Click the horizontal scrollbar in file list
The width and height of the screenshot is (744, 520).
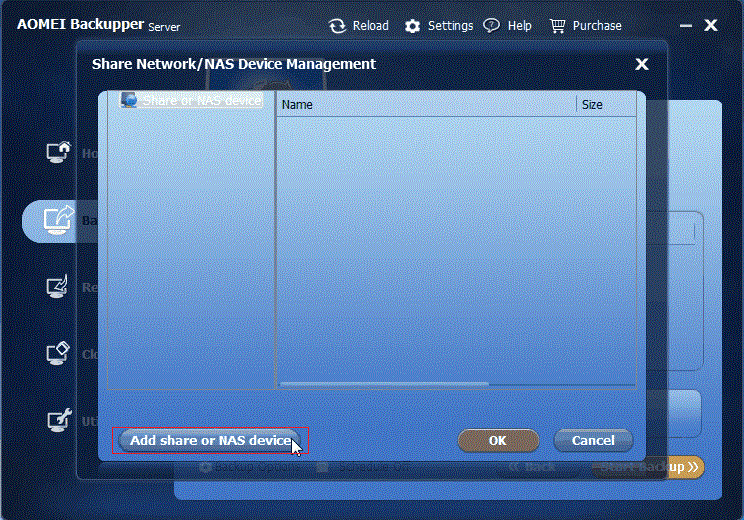[x=384, y=384]
